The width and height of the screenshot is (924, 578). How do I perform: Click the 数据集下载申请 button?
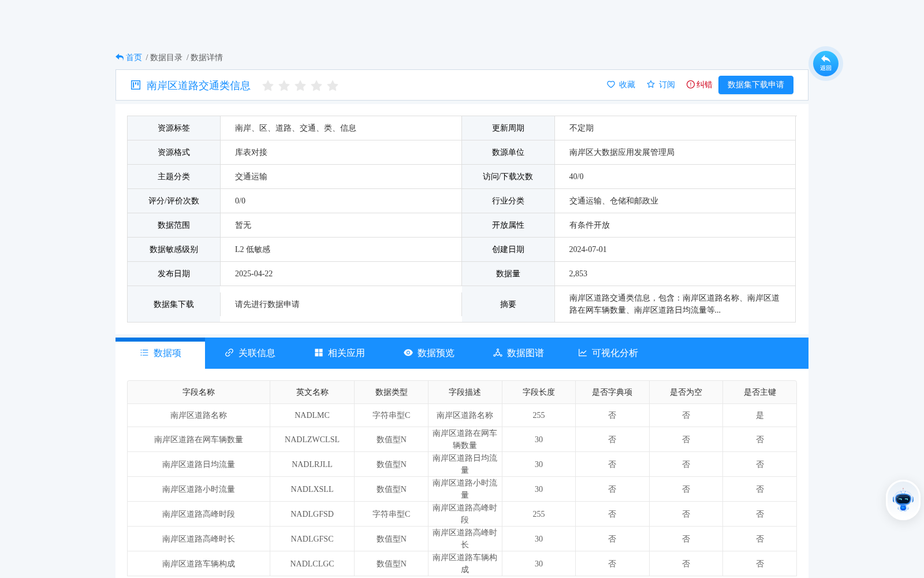tap(756, 85)
